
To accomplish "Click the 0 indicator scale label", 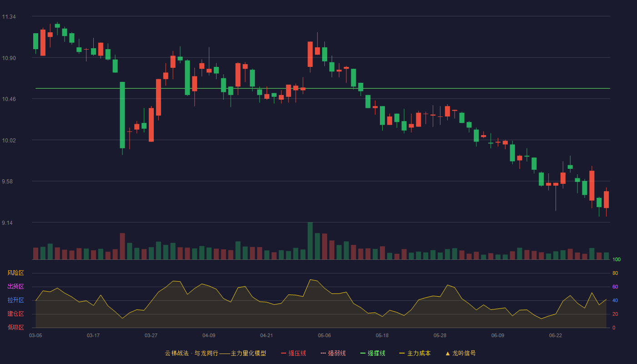I will pos(614,328).
